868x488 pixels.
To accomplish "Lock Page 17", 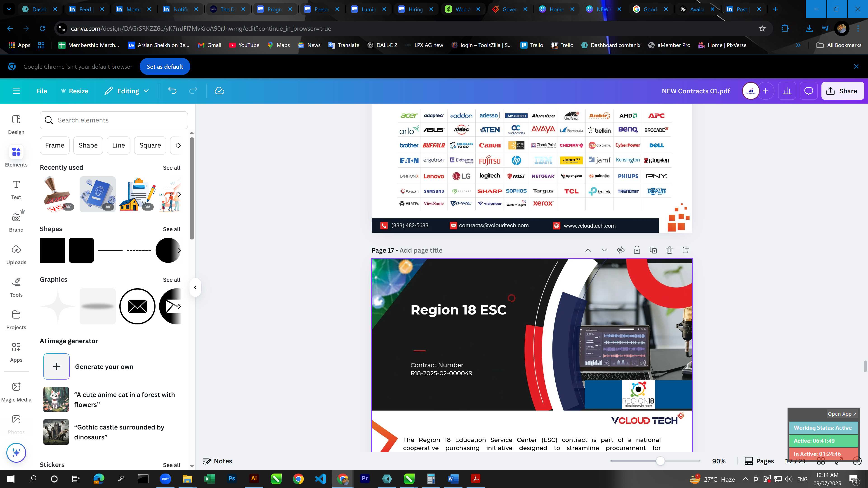I will [637, 250].
